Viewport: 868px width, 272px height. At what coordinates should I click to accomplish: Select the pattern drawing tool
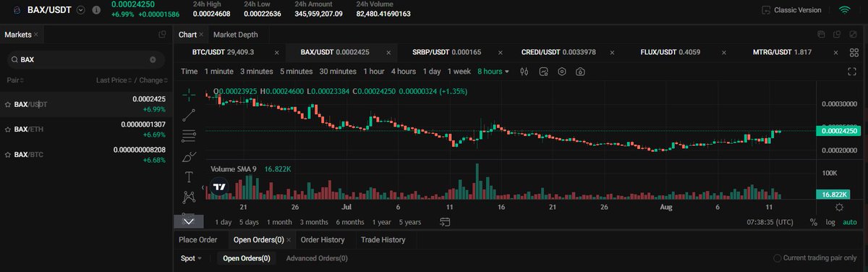point(189,197)
